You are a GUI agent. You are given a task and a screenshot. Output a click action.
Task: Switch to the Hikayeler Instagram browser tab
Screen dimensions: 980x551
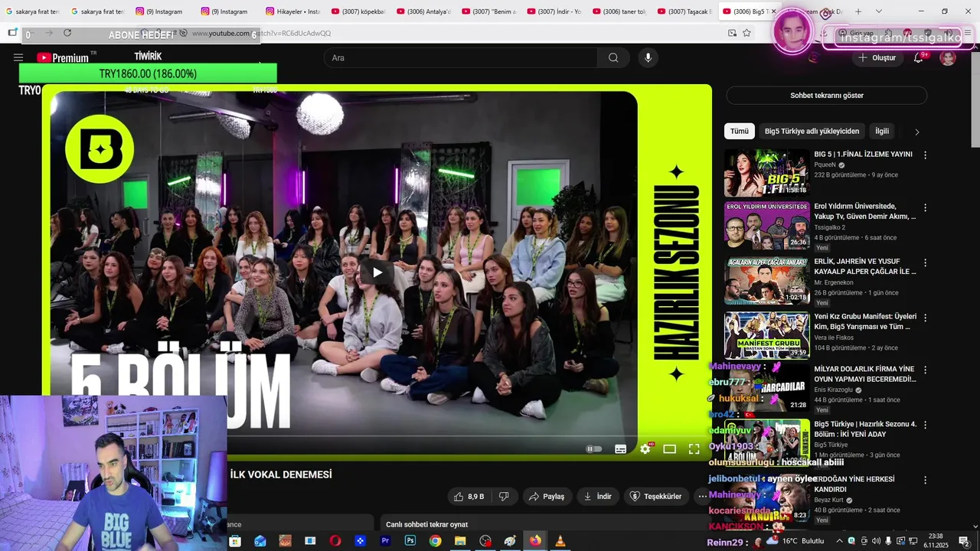click(x=293, y=11)
